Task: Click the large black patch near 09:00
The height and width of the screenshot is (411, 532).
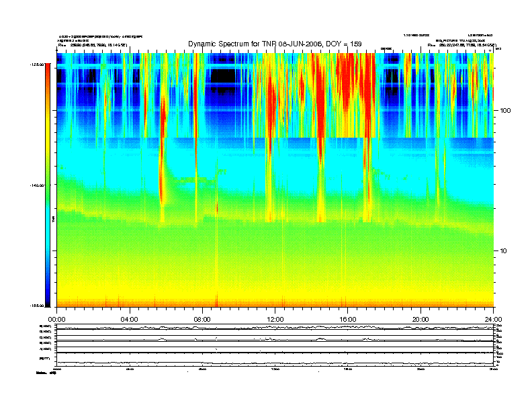Action: (223, 77)
